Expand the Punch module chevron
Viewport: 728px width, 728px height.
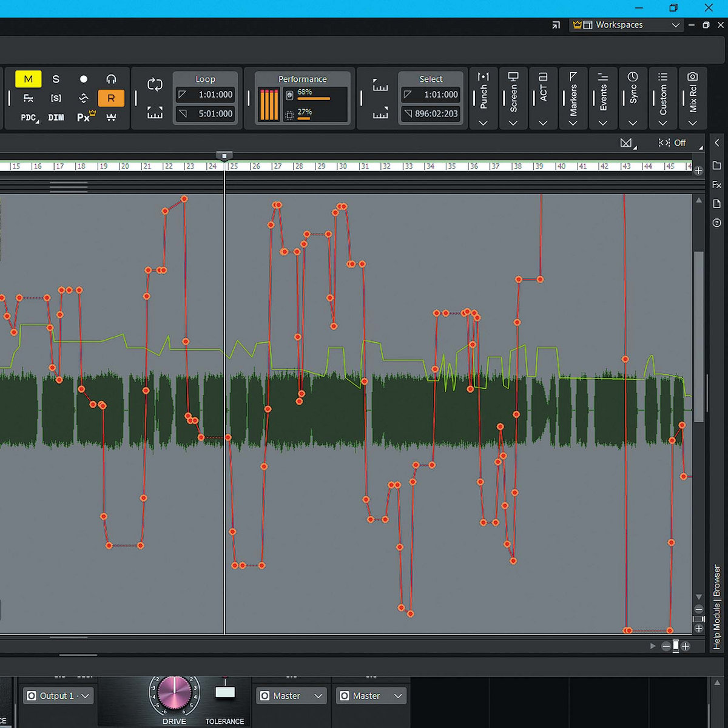click(483, 123)
